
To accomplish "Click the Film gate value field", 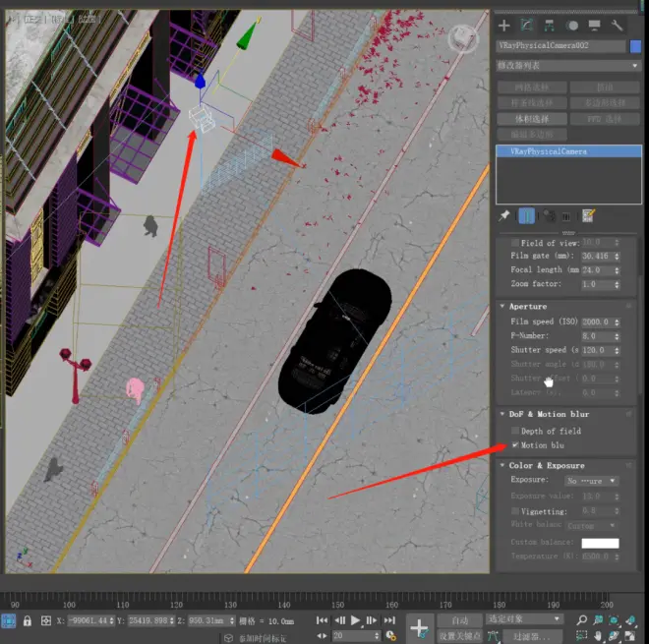I will (x=597, y=257).
